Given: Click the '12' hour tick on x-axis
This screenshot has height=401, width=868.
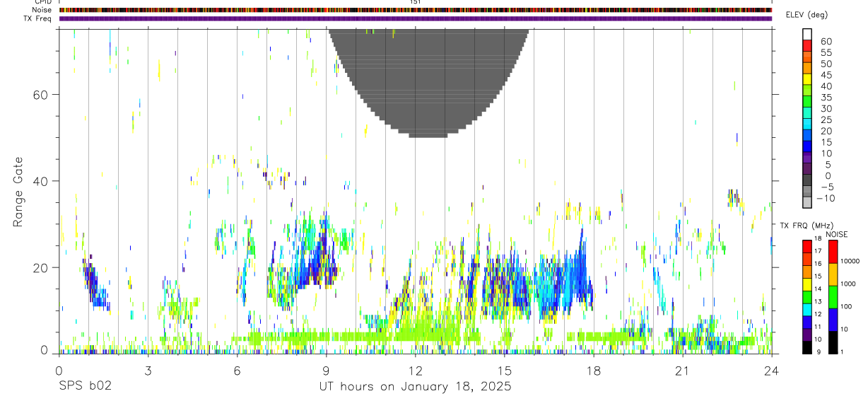Looking at the screenshot, I should [x=415, y=371].
